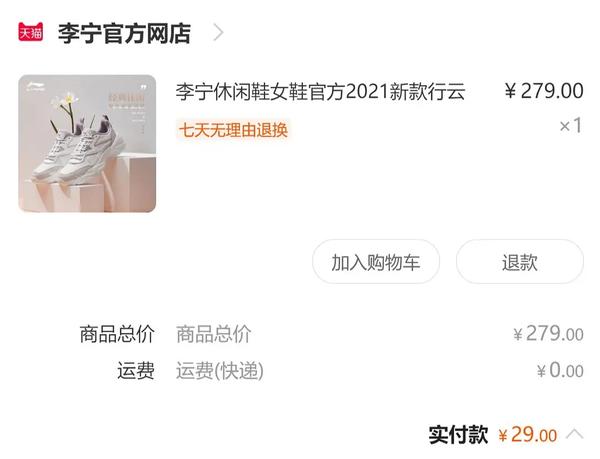Click the ¥0.00 shipping fee amount

(560, 370)
